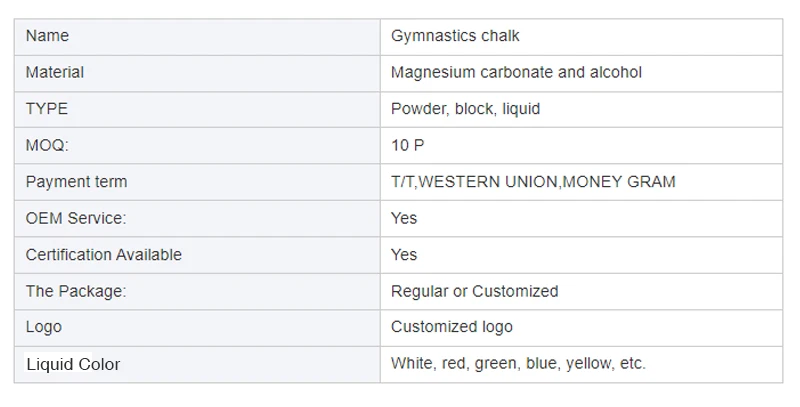Screen dimensions: 800x407
Task: Select "Magnesium carbonate and alcohol" text
Action: (x=516, y=72)
